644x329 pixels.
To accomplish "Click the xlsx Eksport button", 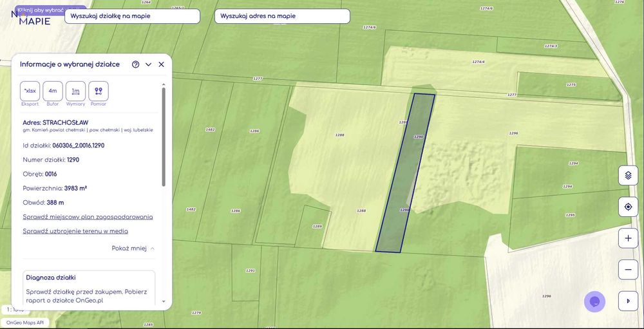I will 30,91.
